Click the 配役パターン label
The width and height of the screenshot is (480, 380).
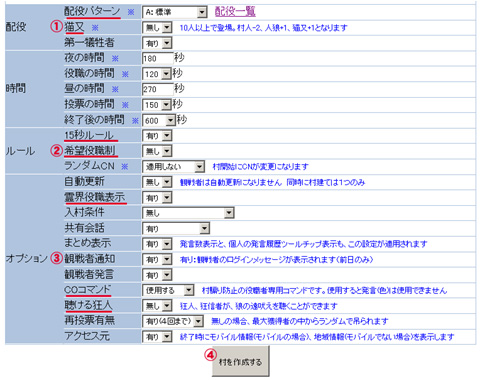tap(92, 11)
